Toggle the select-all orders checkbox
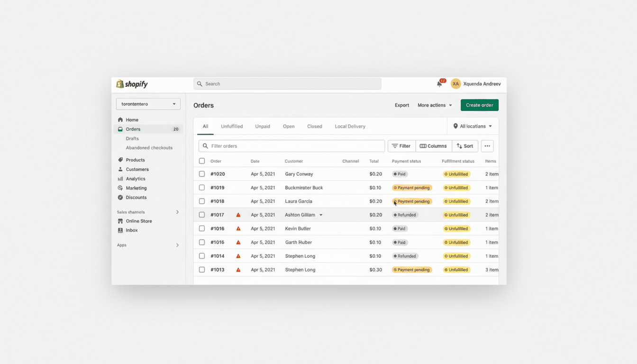 pos(202,161)
